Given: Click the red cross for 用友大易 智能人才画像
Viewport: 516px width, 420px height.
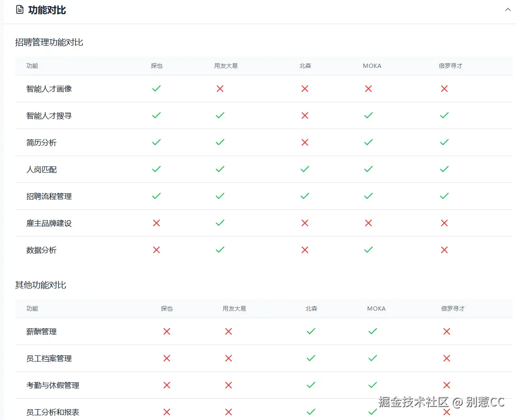Looking at the screenshot, I should tap(220, 89).
